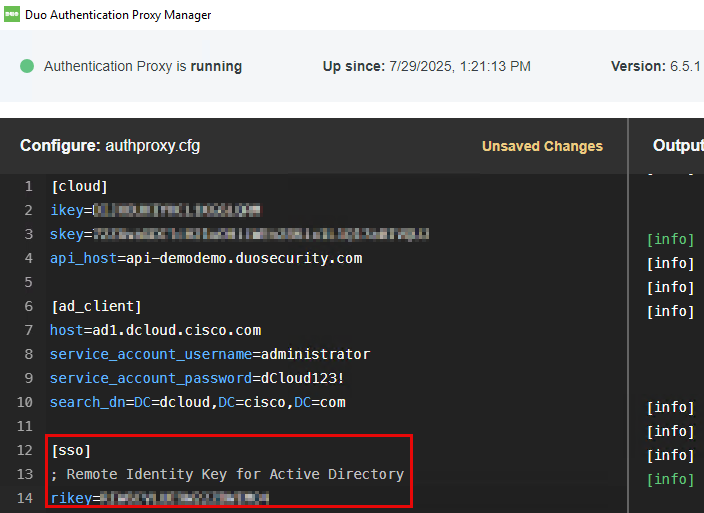Click the blurred ikey value line
This screenshot has width=704, height=513.
(155, 210)
